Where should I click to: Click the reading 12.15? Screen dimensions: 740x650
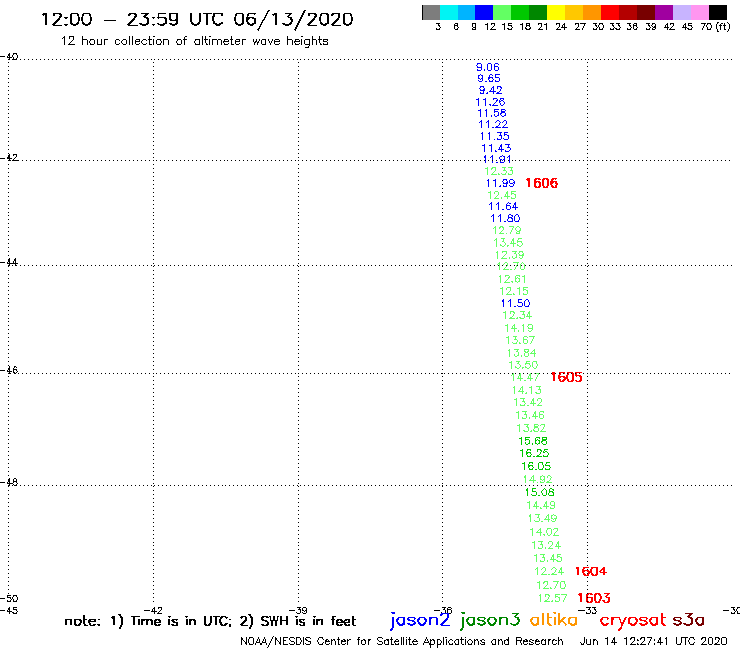514,291
